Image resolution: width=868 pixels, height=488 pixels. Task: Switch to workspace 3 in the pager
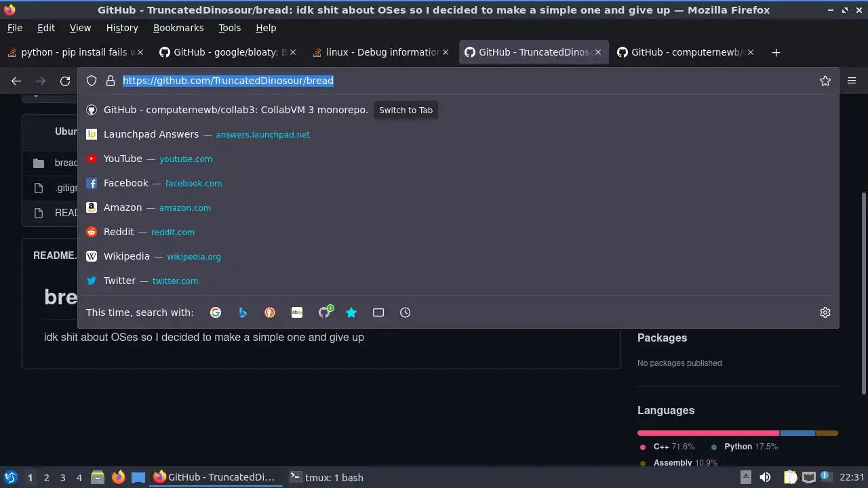(x=62, y=478)
